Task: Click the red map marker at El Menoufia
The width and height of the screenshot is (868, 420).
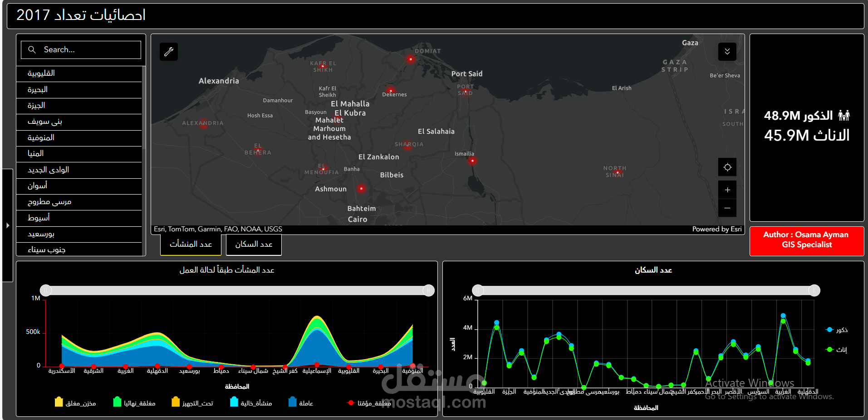Action: pyautogui.click(x=323, y=169)
